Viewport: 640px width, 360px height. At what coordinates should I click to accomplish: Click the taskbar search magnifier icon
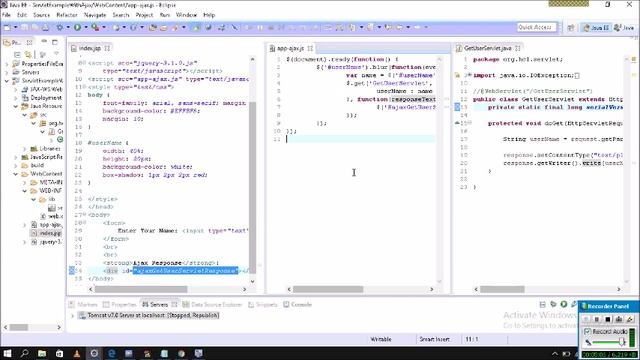coord(24,353)
